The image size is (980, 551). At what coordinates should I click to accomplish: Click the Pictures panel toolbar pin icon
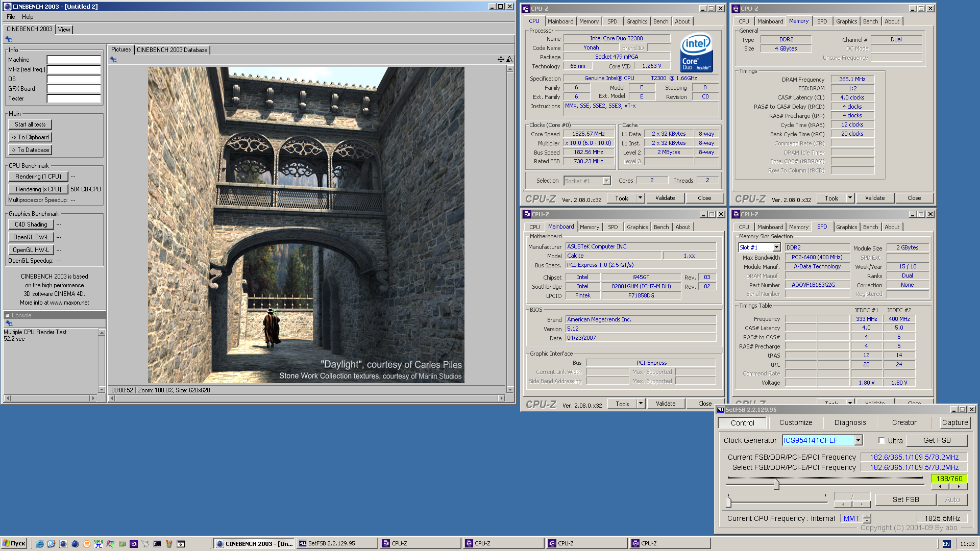113,60
